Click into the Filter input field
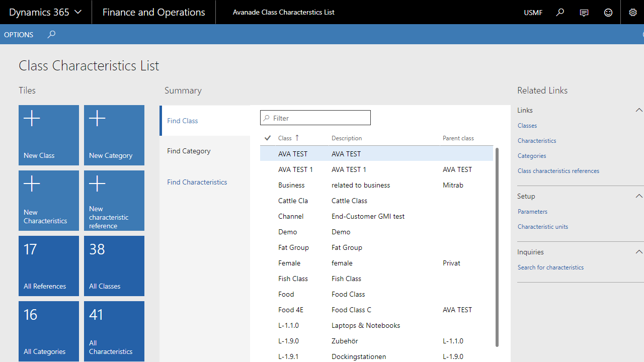The height and width of the screenshot is (362, 644). [x=315, y=118]
